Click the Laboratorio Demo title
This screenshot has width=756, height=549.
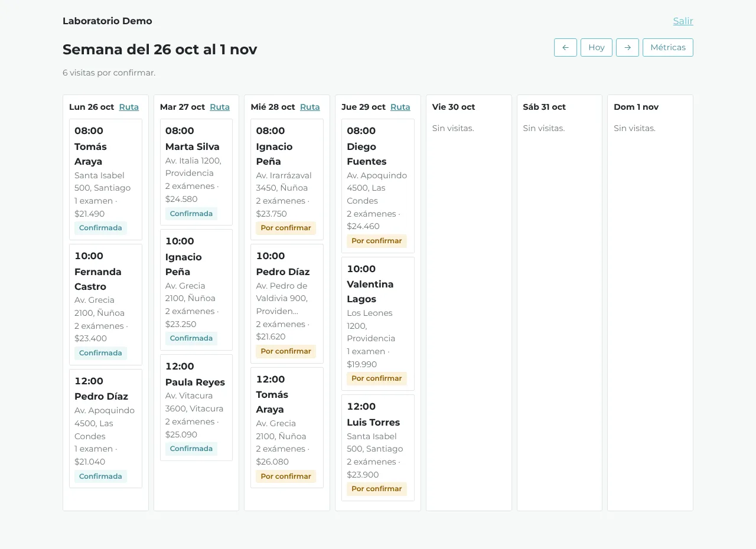coord(107,21)
